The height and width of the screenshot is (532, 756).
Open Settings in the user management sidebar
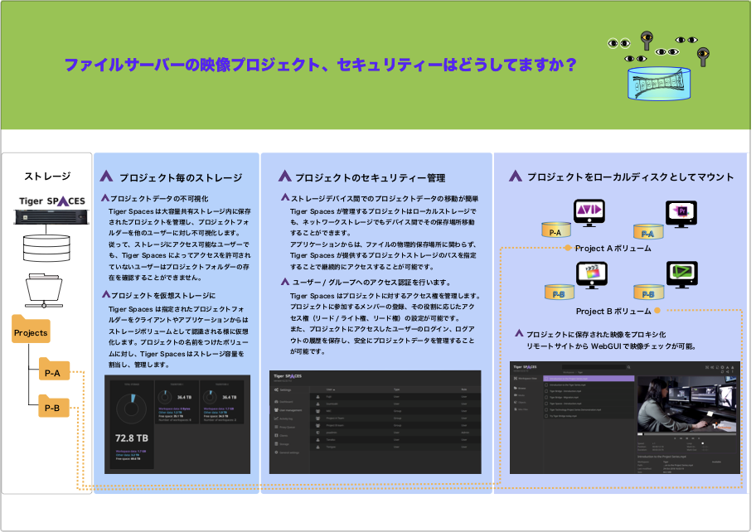[283, 389]
